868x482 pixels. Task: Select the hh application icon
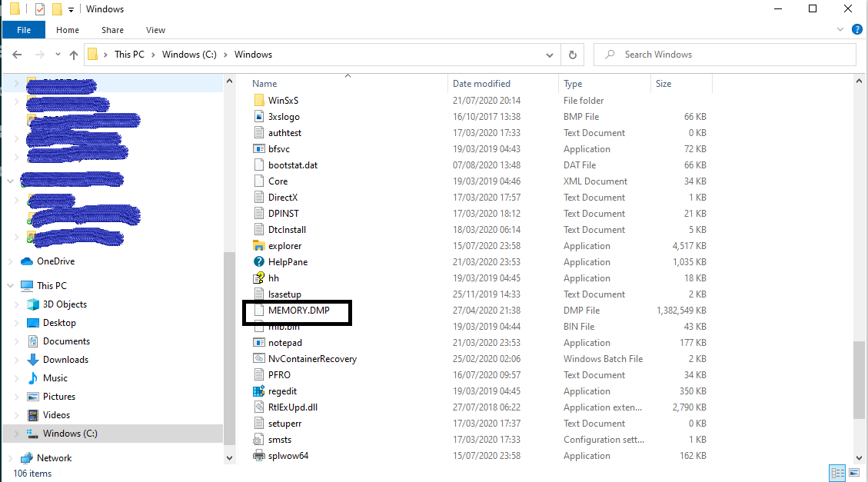coord(258,278)
